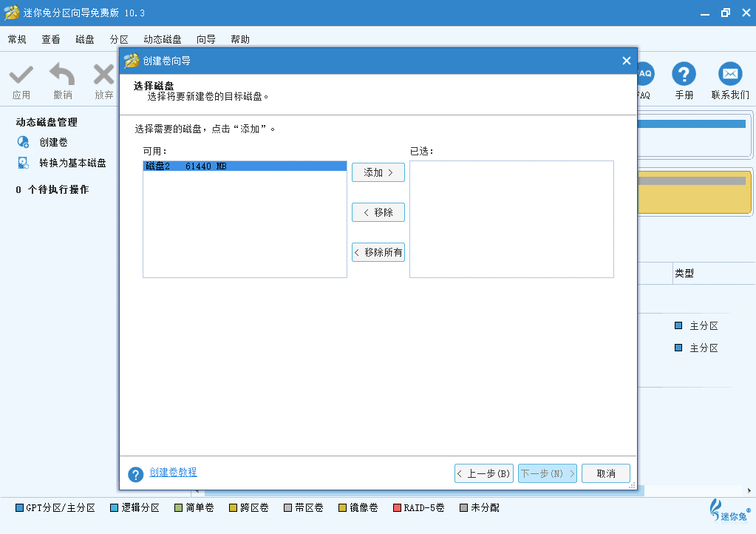This screenshot has height=534, width=756.
Task: Click the 上一步(B) back button
Action: click(x=483, y=473)
